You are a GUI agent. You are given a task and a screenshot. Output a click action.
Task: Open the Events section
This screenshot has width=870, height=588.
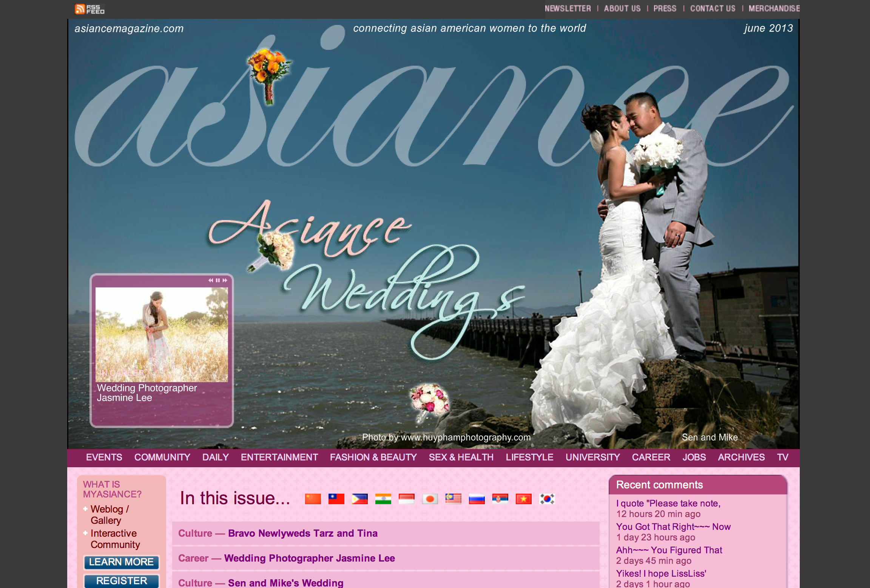104,457
